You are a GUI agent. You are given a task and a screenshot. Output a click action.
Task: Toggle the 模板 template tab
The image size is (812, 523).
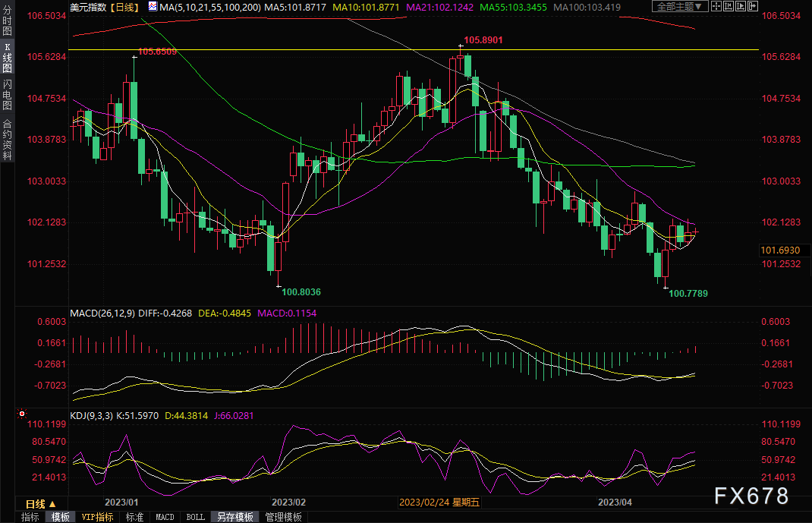(61, 517)
